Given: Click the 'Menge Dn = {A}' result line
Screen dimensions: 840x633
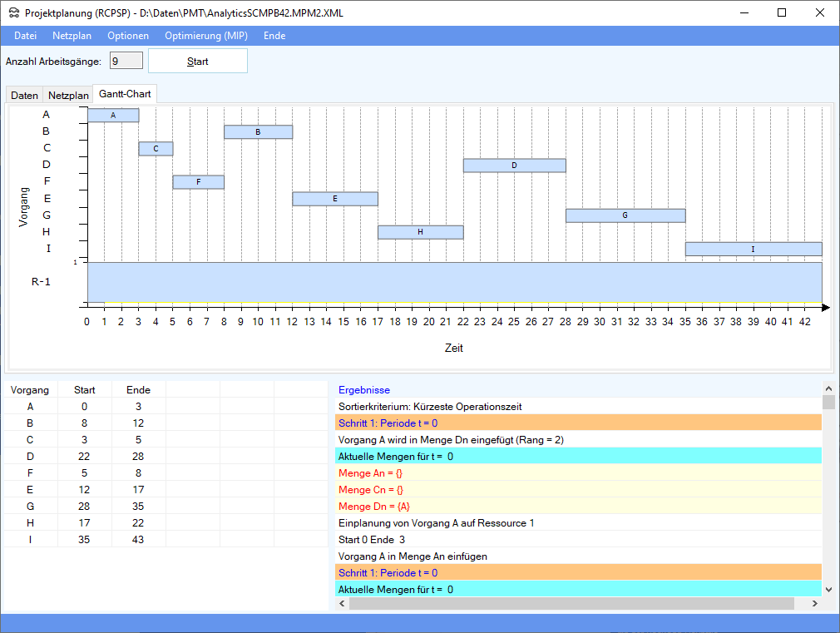Looking at the screenshot, I should (x=374, y=507).
